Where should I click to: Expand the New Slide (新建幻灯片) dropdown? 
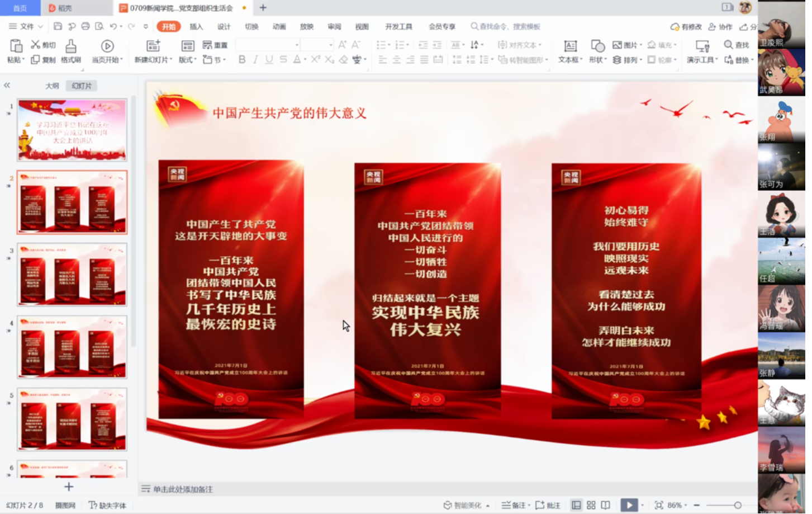coord(170,60)
